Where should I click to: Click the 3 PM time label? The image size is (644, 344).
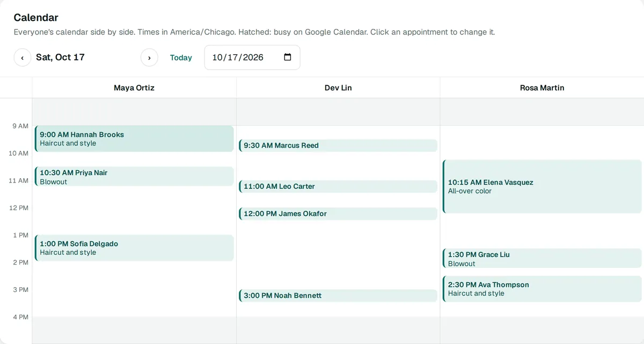(x=20, y=290)
